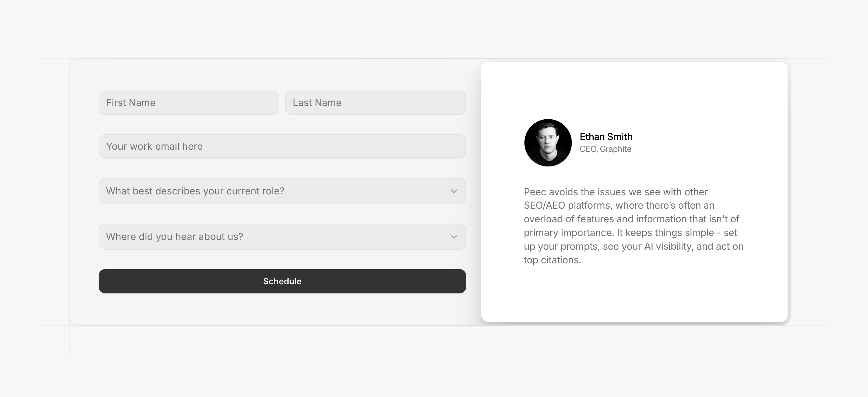Select the 'First Name' placeholder text
The height and width of the screenshot is (397, 868).
coord(131,103)
